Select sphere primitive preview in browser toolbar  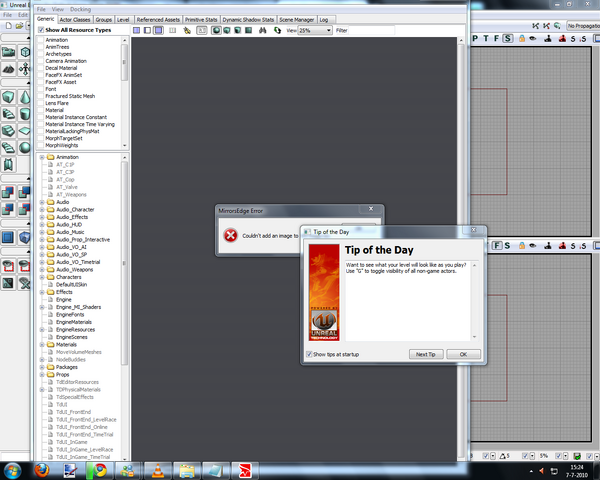pyautogui.click(x=216, y=30)
